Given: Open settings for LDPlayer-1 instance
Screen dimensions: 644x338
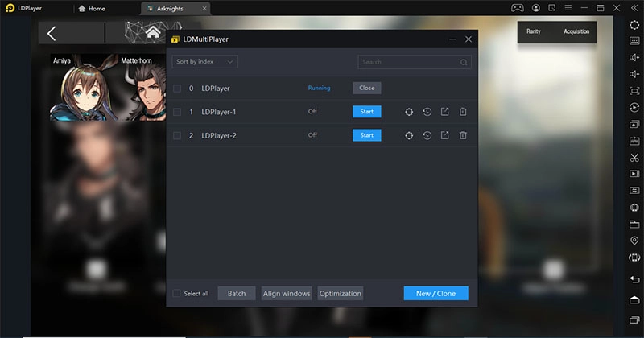Looking at the screenshot, I should pos(409,112).
